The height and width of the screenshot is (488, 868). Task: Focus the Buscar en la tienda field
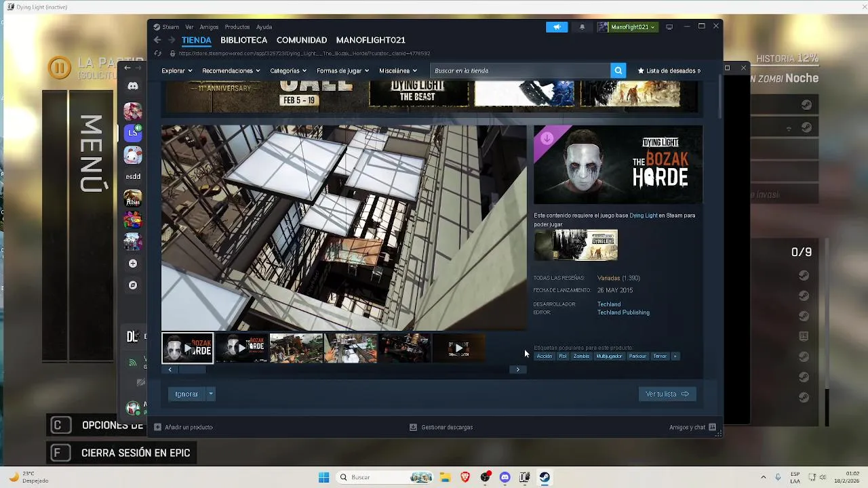[520, 70]
